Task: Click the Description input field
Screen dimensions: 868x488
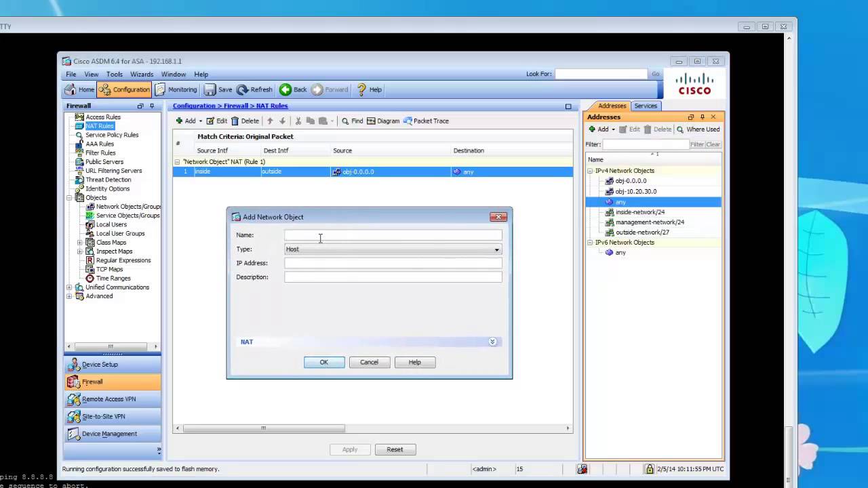Action: (x=393, y=277)
